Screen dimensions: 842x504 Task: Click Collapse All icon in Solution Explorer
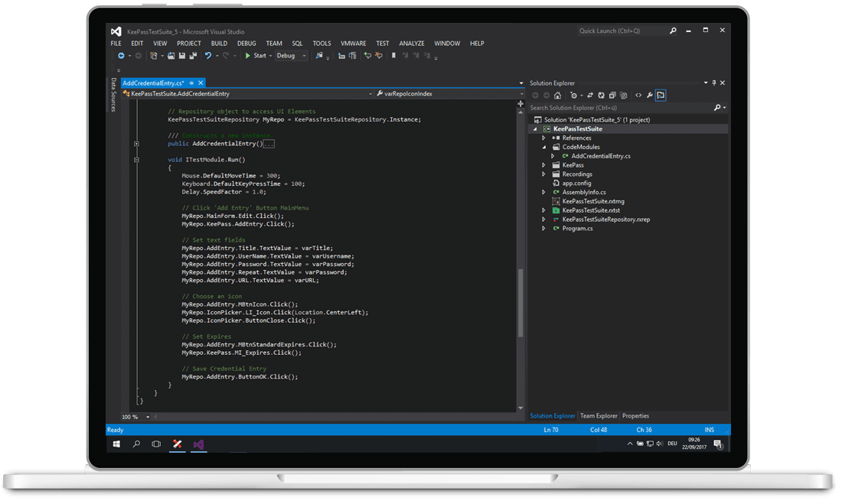point(612,96)
